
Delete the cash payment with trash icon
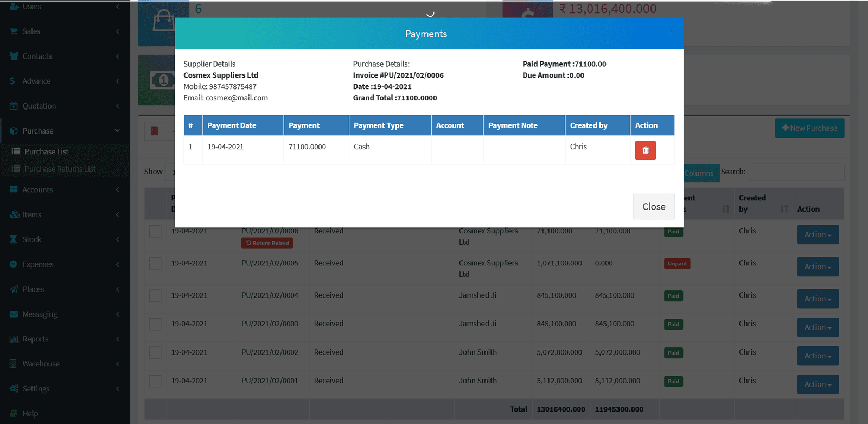(645, 150)
